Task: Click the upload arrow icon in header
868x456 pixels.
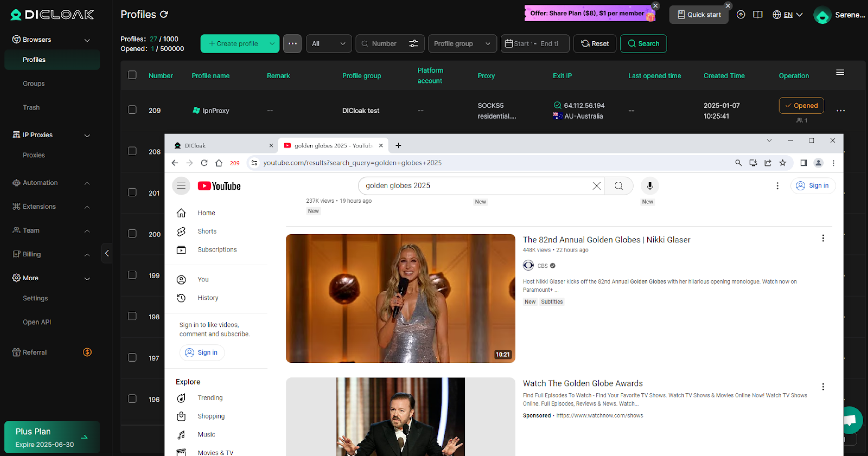Action: [741, 15]
